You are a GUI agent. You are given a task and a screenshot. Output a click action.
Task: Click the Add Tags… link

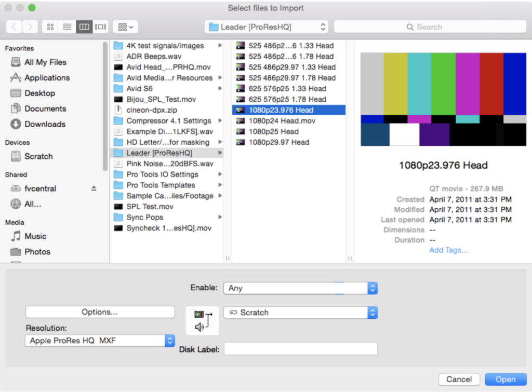[x=448, y=250]
